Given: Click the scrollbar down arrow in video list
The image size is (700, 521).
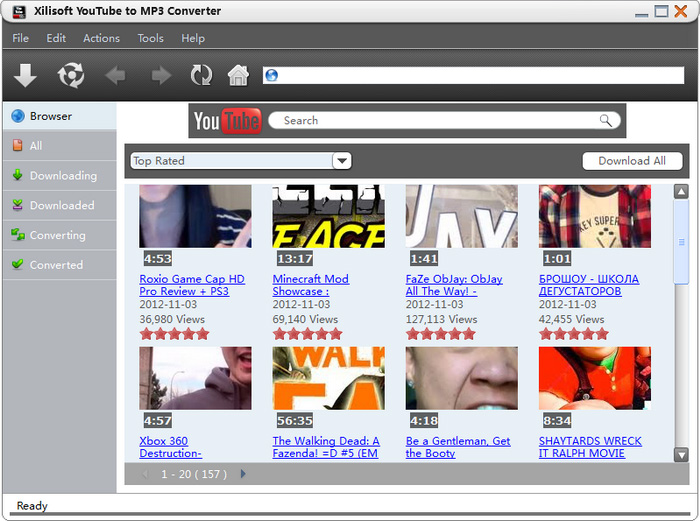Looking at the screenshot, I should pos(681,455).
